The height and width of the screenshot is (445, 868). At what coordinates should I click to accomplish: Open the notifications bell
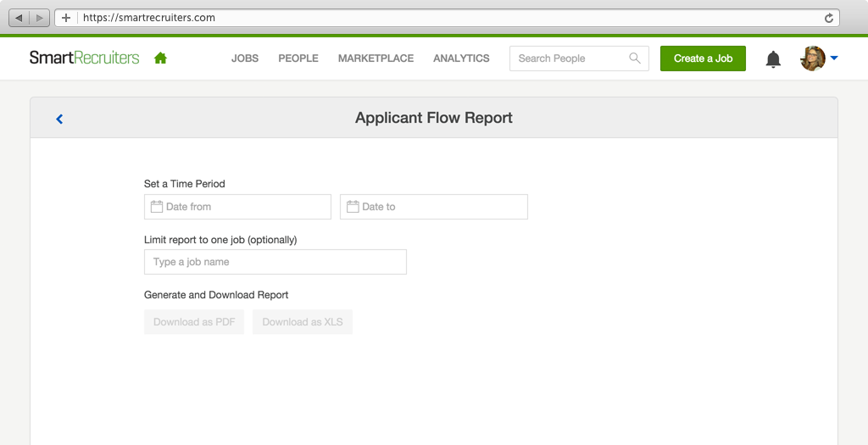[773, 58]
